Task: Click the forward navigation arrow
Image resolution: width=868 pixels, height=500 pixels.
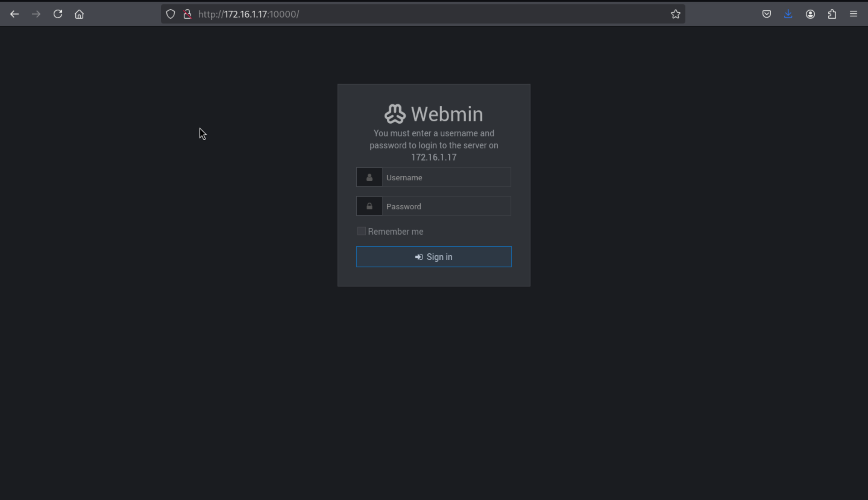Action: pyautogui.click(x=36, y=14)
